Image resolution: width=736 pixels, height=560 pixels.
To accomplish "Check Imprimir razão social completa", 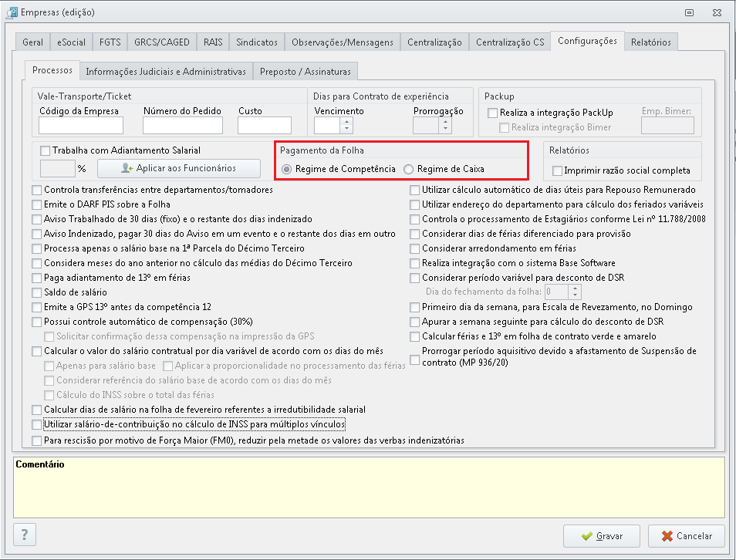I will point(557,170).
